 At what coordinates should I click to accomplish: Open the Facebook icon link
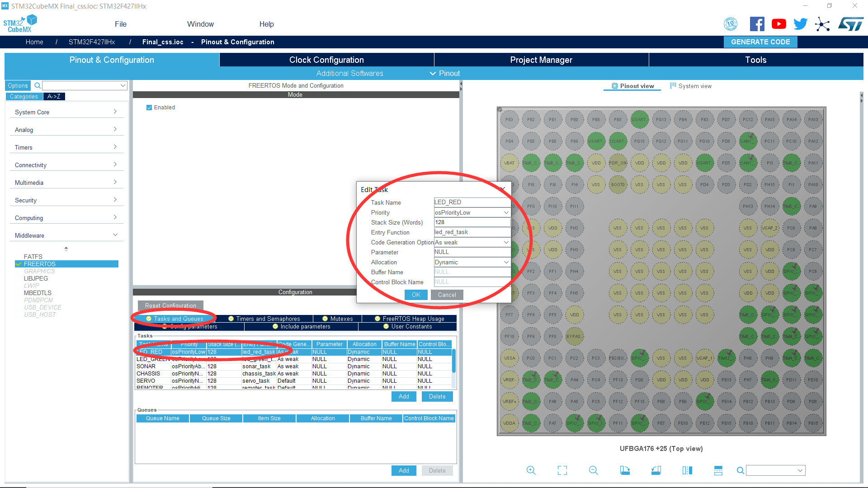[757, 24]
